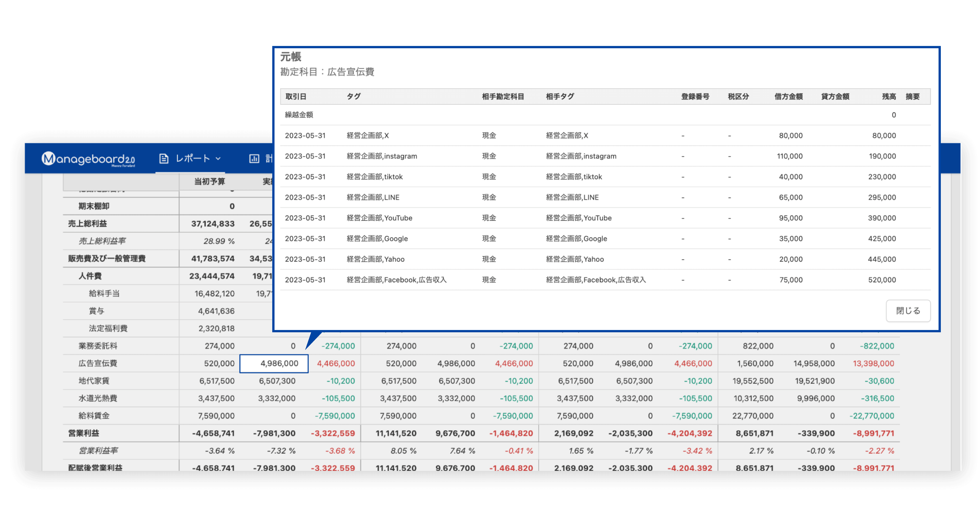This screenshot has height=518, width=980.
Task: Click the 当初予算 column header
Action: [209, 181]
